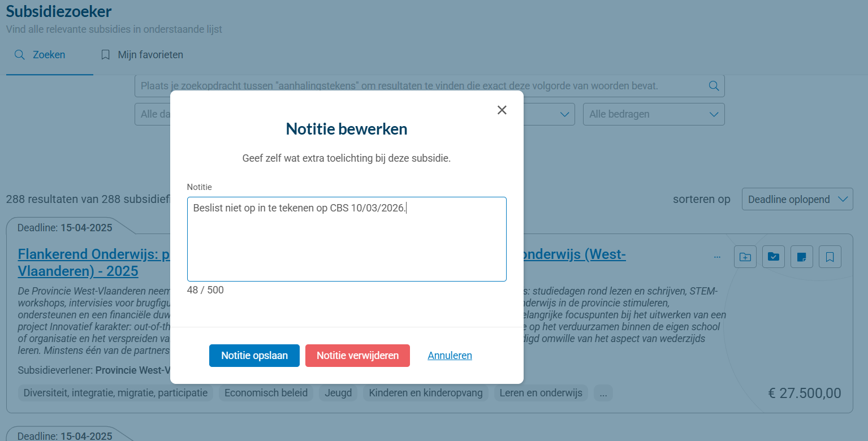868x441 pixels.
Task: Click the Annuleren link in the dialog
Action: tap(450, 356)
